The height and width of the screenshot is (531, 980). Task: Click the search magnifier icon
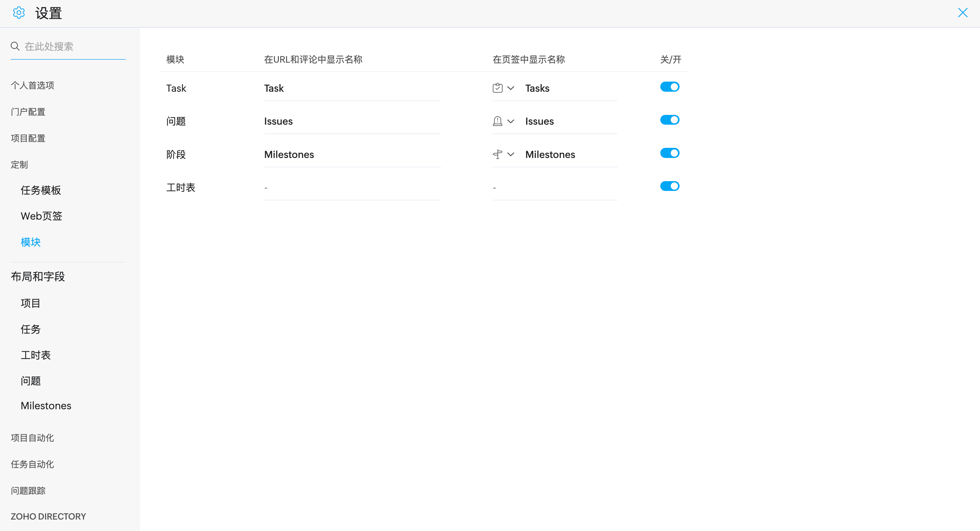tap(15, 46)
